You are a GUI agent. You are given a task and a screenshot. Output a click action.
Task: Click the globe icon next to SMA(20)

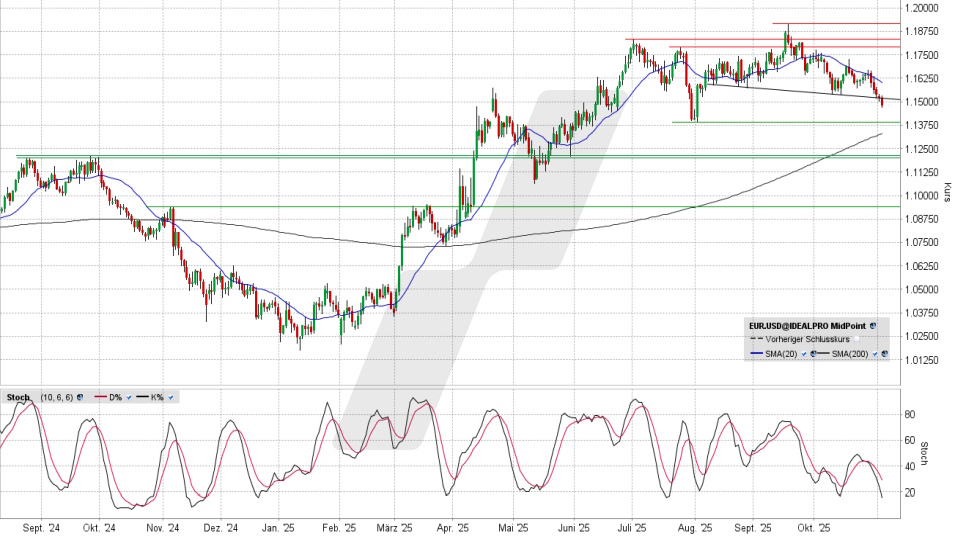pos(812,354)
